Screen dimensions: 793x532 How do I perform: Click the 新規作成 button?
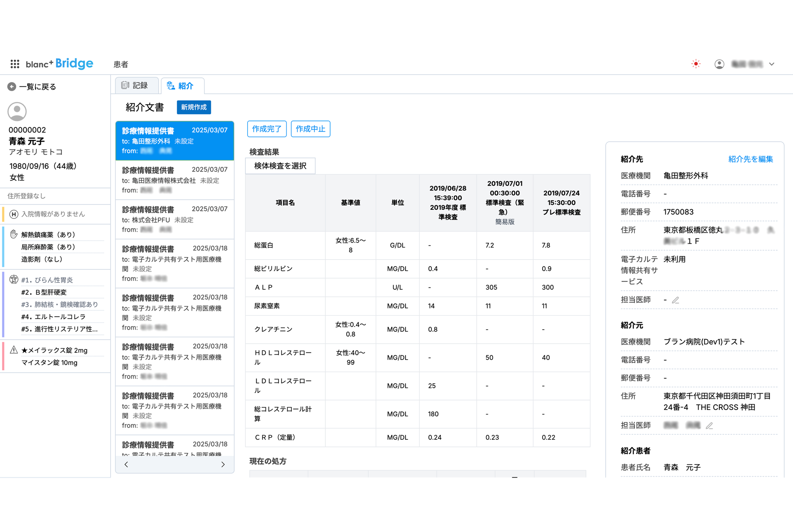pyautogui.click(x=194, y=107)
